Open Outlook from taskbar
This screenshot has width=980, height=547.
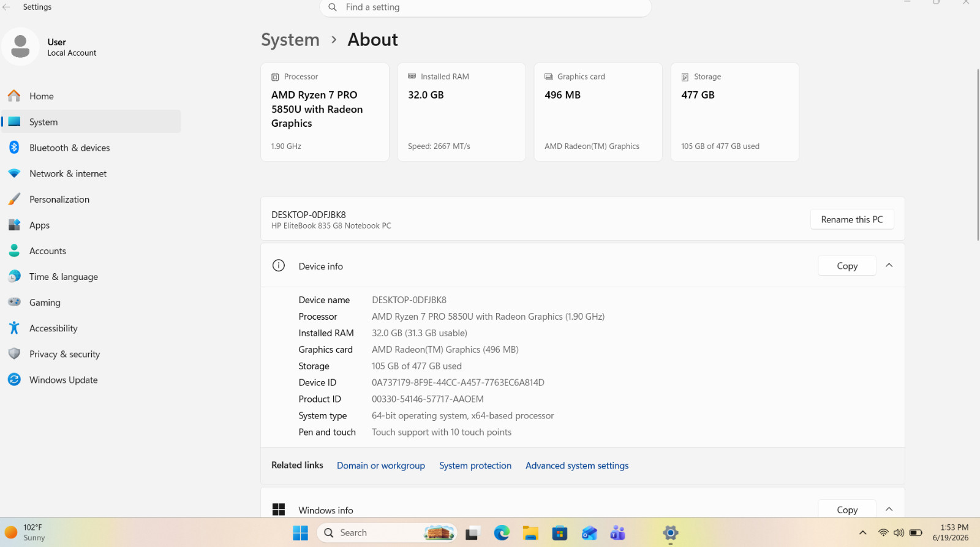[x=589, y=533]
